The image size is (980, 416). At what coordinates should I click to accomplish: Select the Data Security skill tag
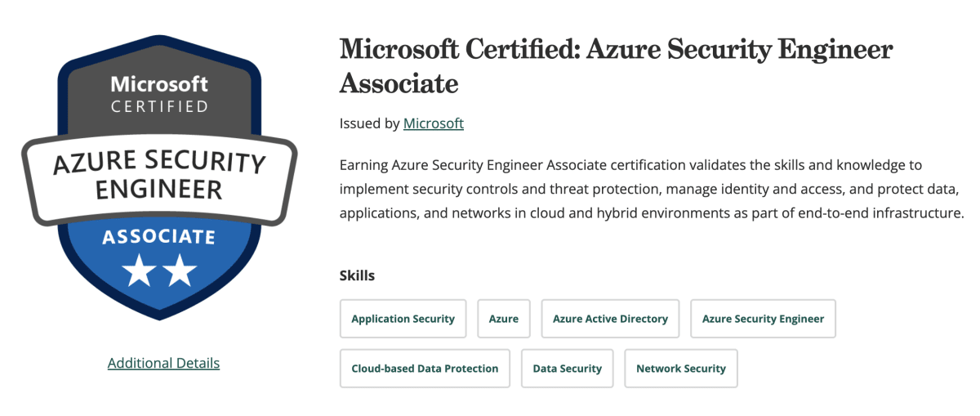(x=567, y=369)
